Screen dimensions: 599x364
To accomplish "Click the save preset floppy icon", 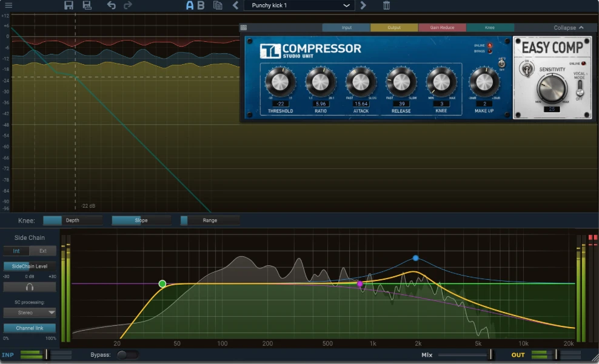I will point(69,5).
